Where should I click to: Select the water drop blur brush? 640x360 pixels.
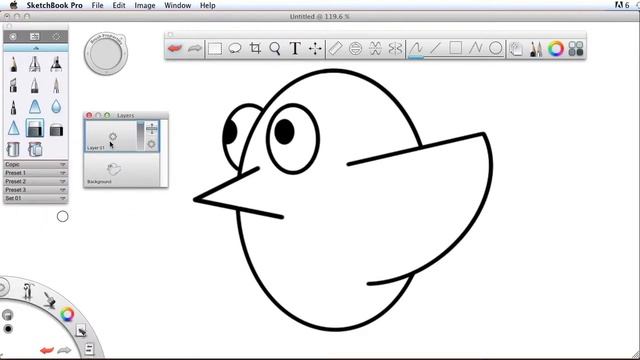56,107
